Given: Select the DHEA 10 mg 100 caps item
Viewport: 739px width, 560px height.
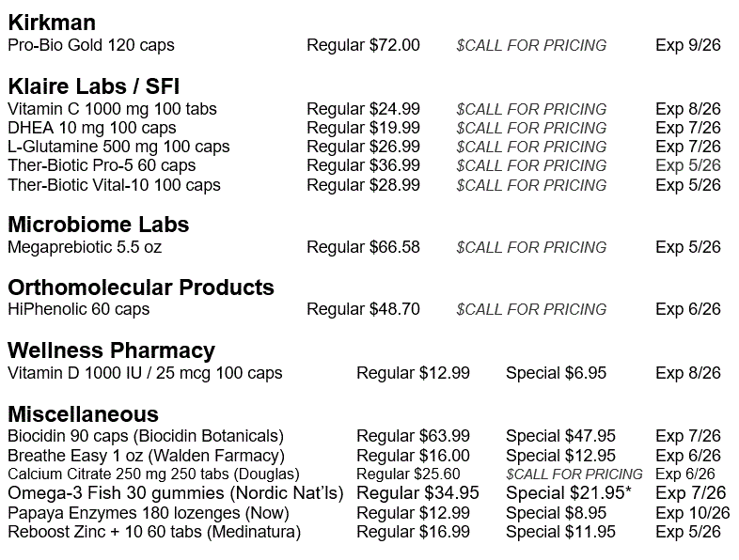Looking at the screenshot, I should coord(92,128).
